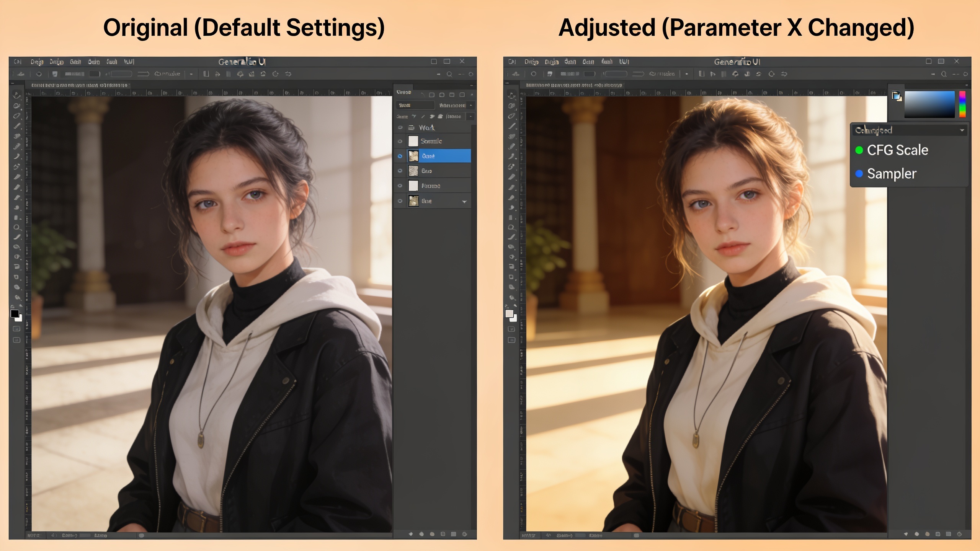
Task: Select the Zoom magnifier tool in Adjusted toolbox
Action: (511, 227)
